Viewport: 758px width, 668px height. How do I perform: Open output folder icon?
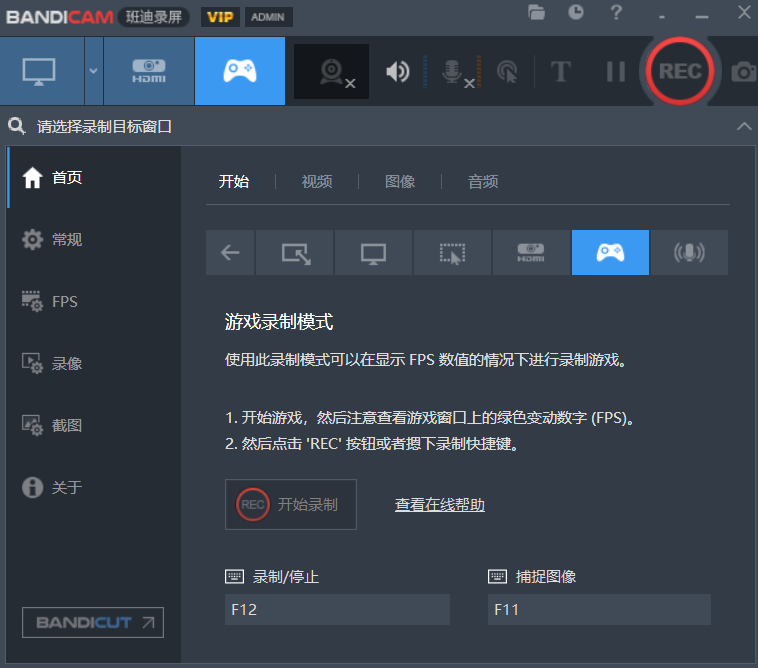tap(536, 13)
